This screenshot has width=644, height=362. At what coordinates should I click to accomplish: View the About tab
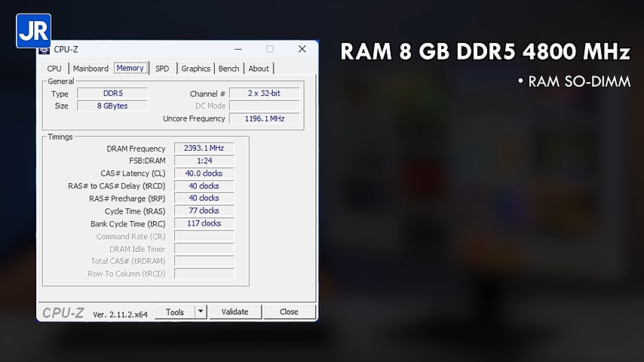click(x=259, y=69)
